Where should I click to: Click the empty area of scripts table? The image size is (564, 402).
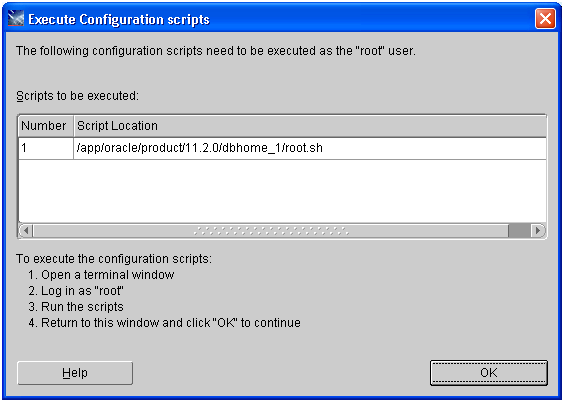(282, 191)
